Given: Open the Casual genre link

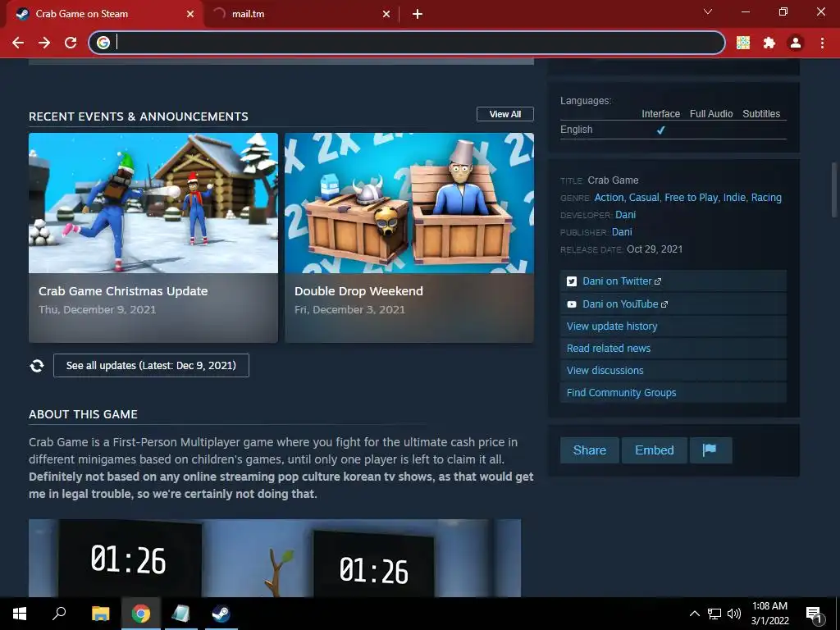Looking at the screenshot, I should coord(644,198).
